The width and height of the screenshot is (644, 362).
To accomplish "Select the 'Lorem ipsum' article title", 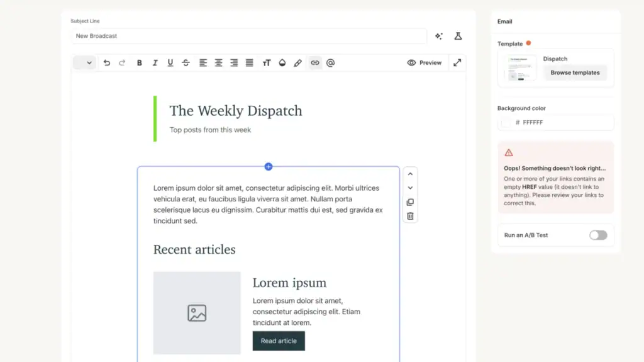I will 289,283.
